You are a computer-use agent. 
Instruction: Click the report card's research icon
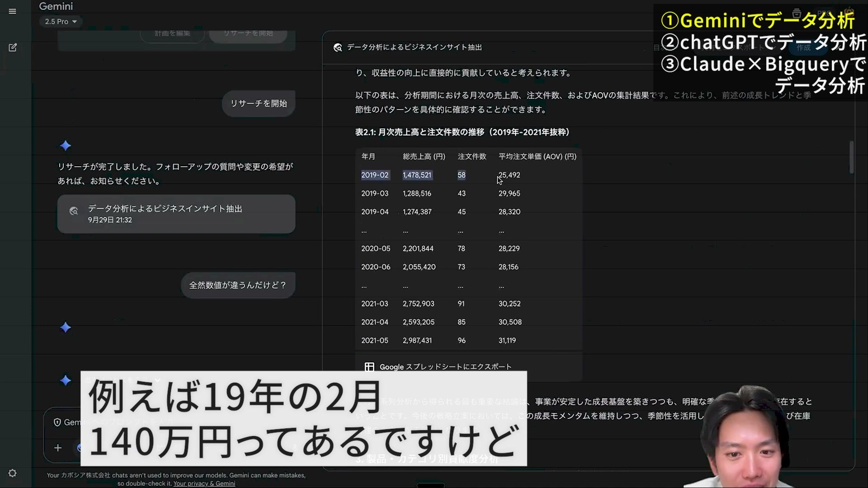coord(74,211)
